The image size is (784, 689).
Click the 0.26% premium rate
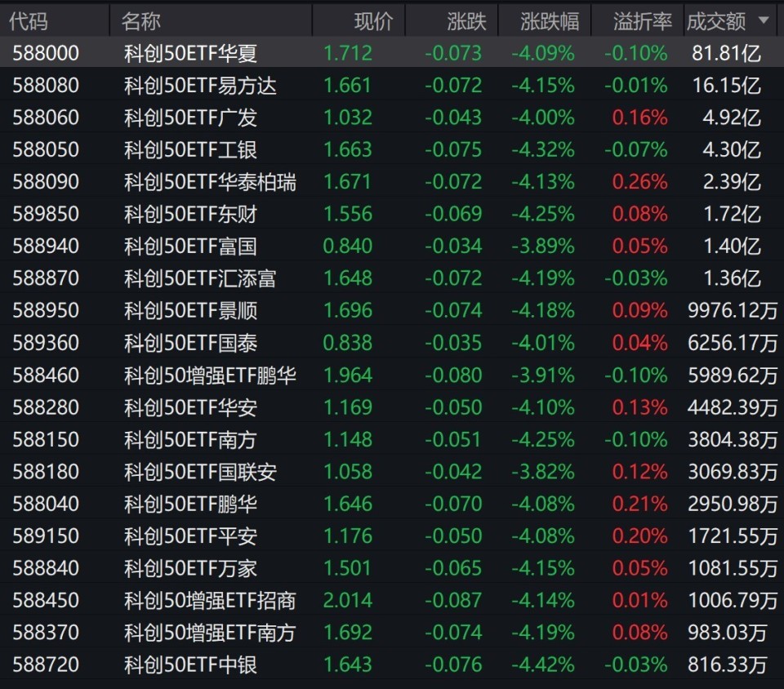[639, 182]
